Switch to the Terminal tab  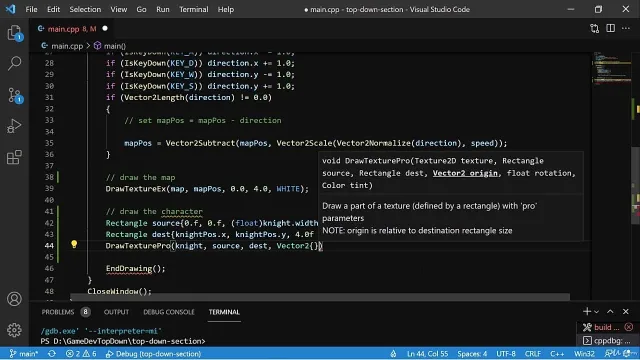coord(224,312)
